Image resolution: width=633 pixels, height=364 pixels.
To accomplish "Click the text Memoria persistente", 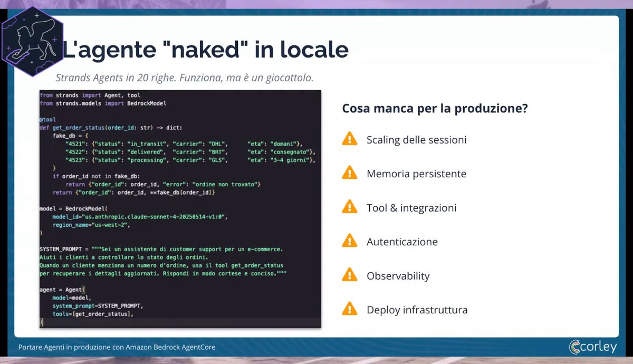I will coord(417,174).
